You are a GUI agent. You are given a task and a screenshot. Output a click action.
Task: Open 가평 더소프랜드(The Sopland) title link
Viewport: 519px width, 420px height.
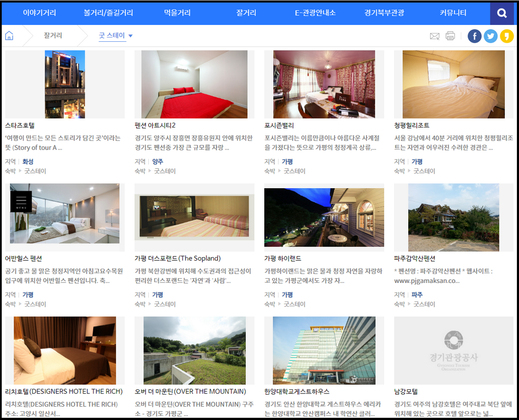pyautogui.click(x=177, y=258)
